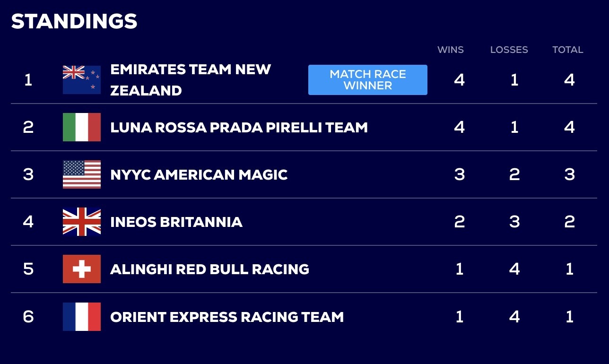Click the Standings heading
The height and width of the screenshot is (364, 609).
tap(74, 21)
